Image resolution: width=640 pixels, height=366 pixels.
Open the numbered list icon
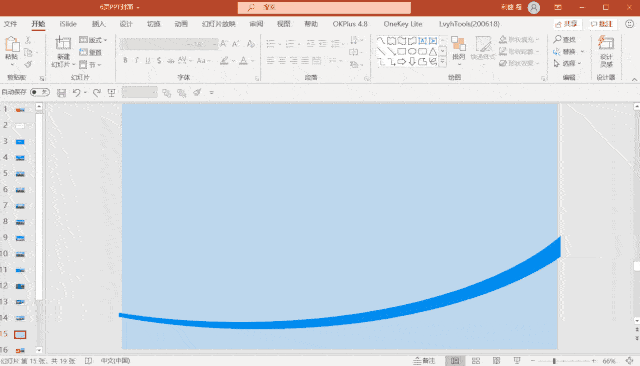coord(290,43)
